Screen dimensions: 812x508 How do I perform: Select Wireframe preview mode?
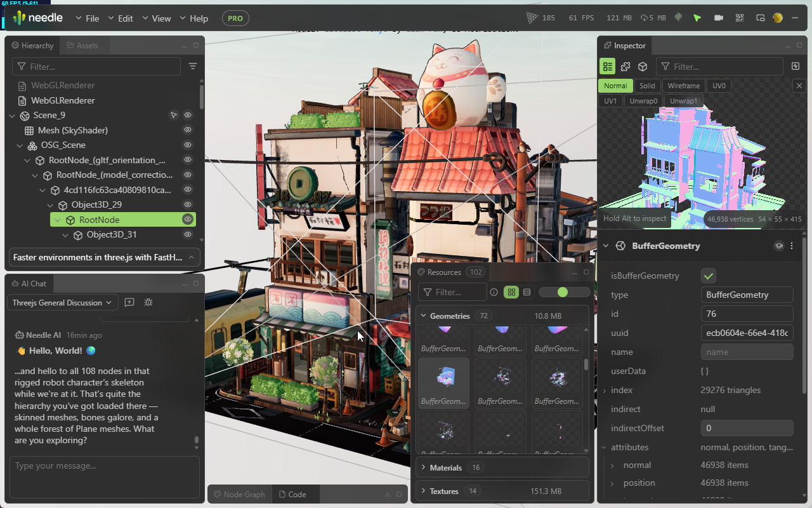(683, 86)
